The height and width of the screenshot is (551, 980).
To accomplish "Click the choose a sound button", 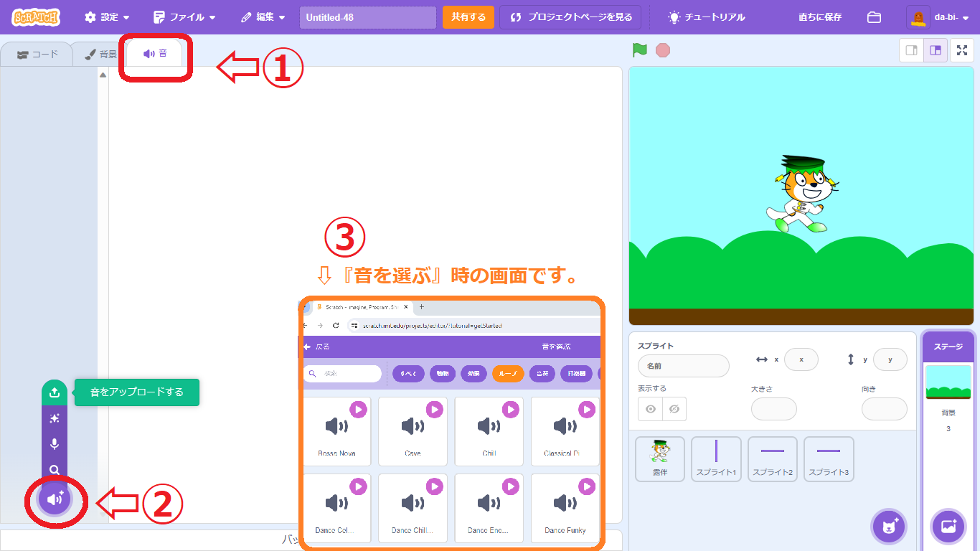I will pyautogui.click(x=55, y=499).
